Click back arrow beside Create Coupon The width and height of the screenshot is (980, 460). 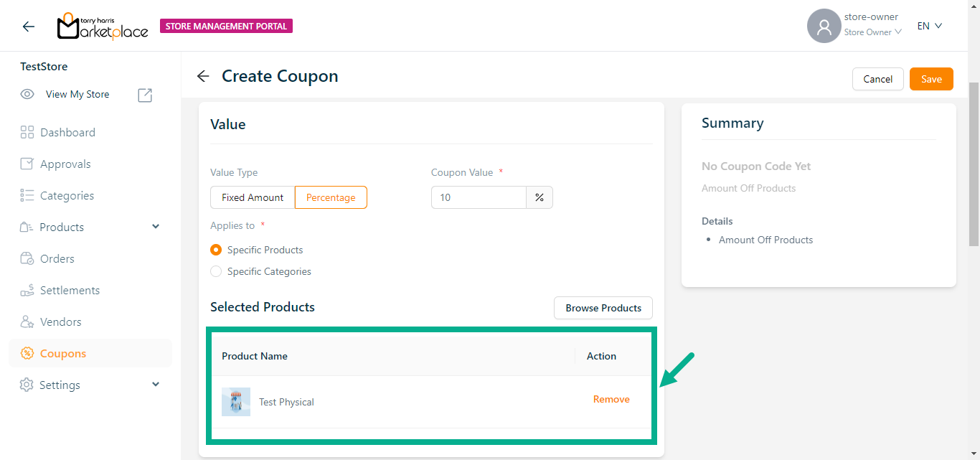coord(203,76)
